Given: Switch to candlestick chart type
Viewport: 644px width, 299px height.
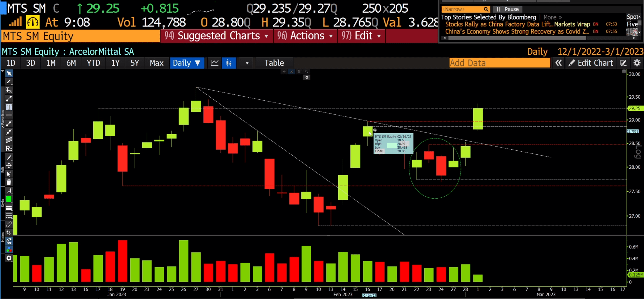Looking at the screenshot, I should pyautogui.click(x=229, y=63).
